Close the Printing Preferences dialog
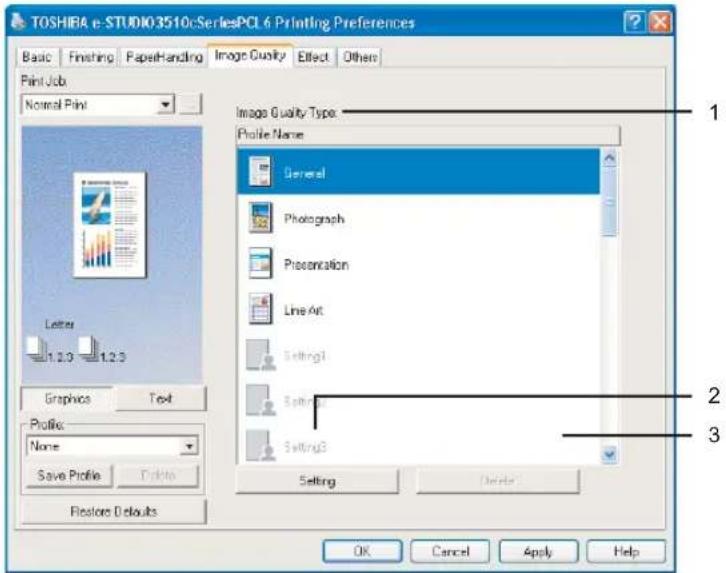The image size is (726, 573). coord(659,22)
